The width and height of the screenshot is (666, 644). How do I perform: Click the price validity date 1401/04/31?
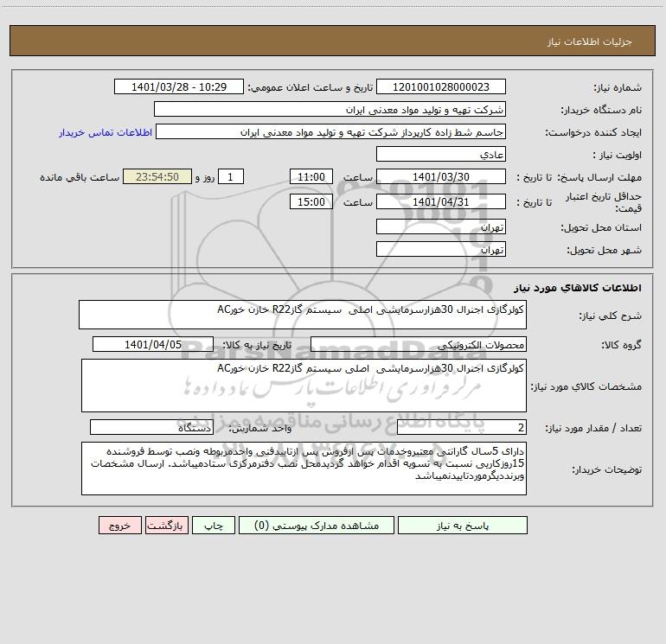[x=441, y=202]
